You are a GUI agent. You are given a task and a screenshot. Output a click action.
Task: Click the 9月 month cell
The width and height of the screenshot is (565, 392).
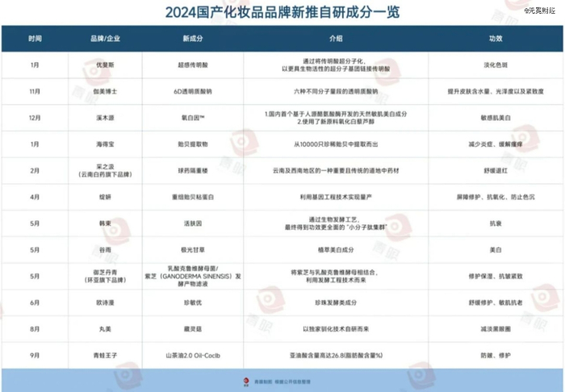35,355
